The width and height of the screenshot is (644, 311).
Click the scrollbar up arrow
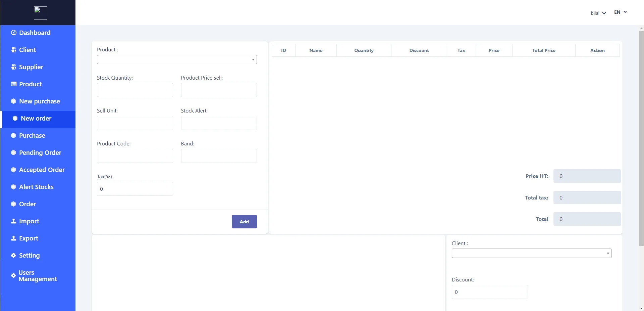pyautogui.click(x=641, y=28)
